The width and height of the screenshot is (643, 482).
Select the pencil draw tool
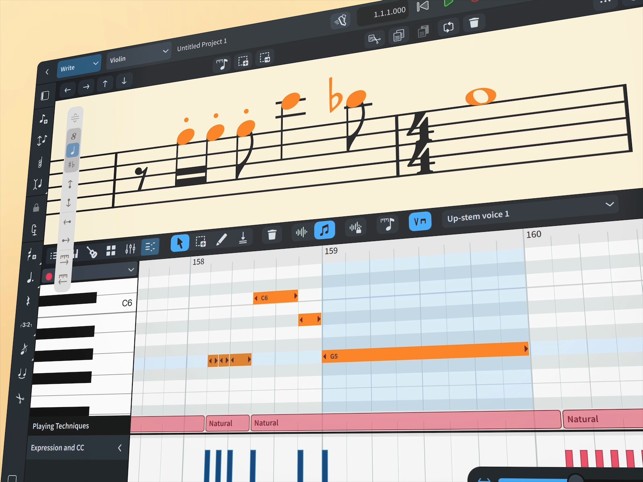[221, 240]
